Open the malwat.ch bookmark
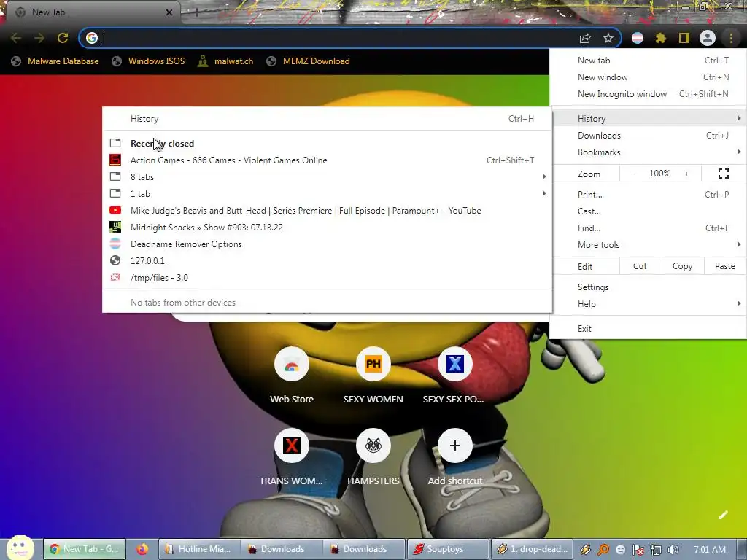This screenshot has width=747, height=560. coord(226,61)
